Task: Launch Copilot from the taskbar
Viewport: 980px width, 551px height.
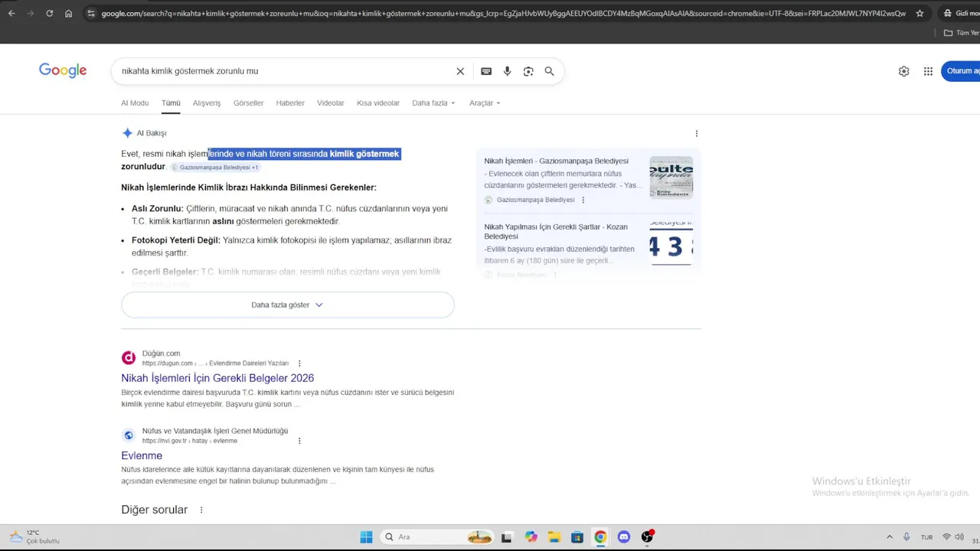Action: (531, 537)
